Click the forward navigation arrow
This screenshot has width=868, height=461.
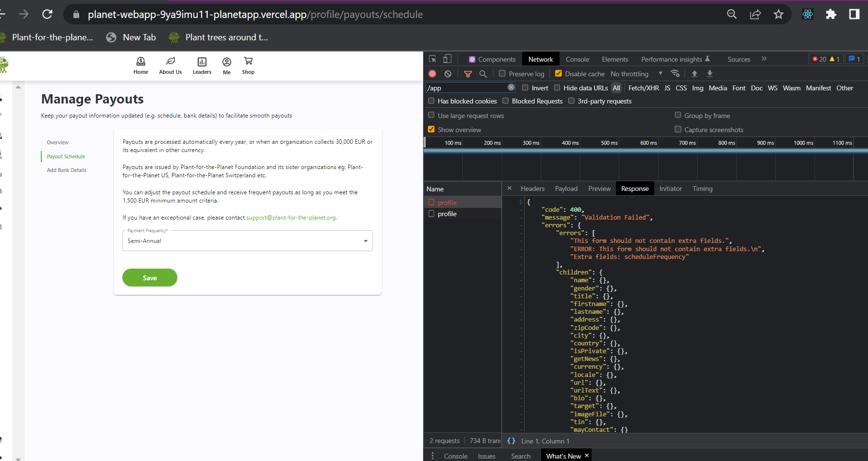(x=24, y=14)
